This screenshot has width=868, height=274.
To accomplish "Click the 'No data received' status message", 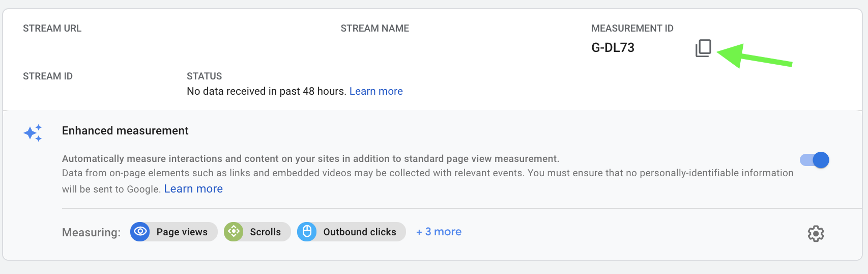I will 267,91.
